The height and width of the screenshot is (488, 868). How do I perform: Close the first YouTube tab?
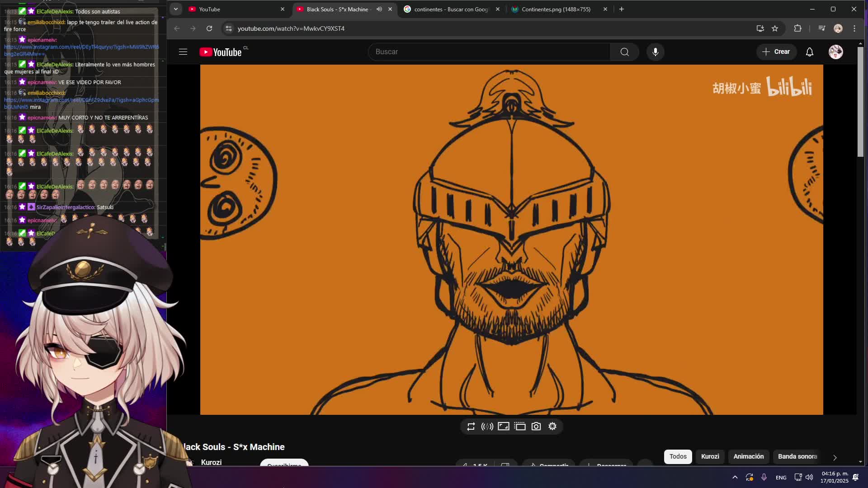(283, 9)
